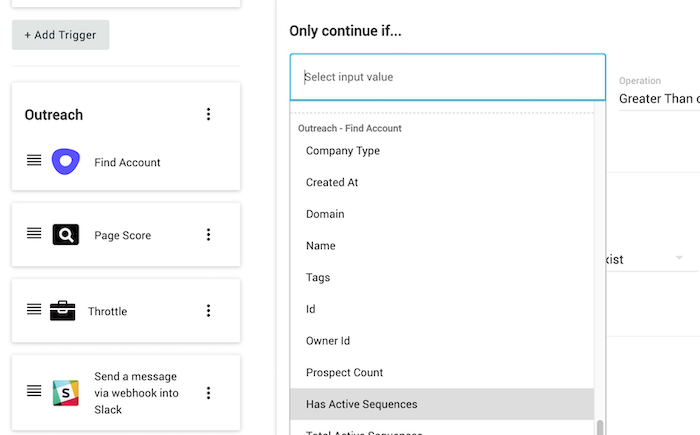Pick the Prospect Count option

click(x=442, y=373)
